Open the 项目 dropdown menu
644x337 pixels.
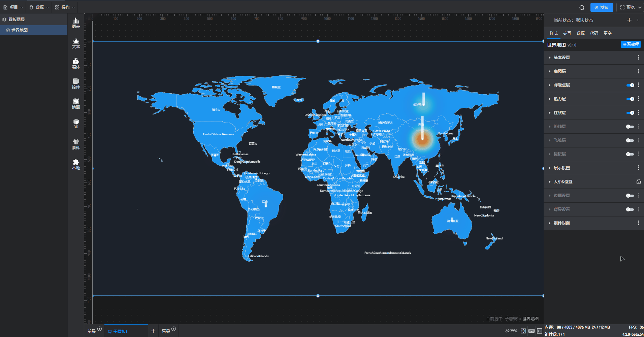point(13,7)
